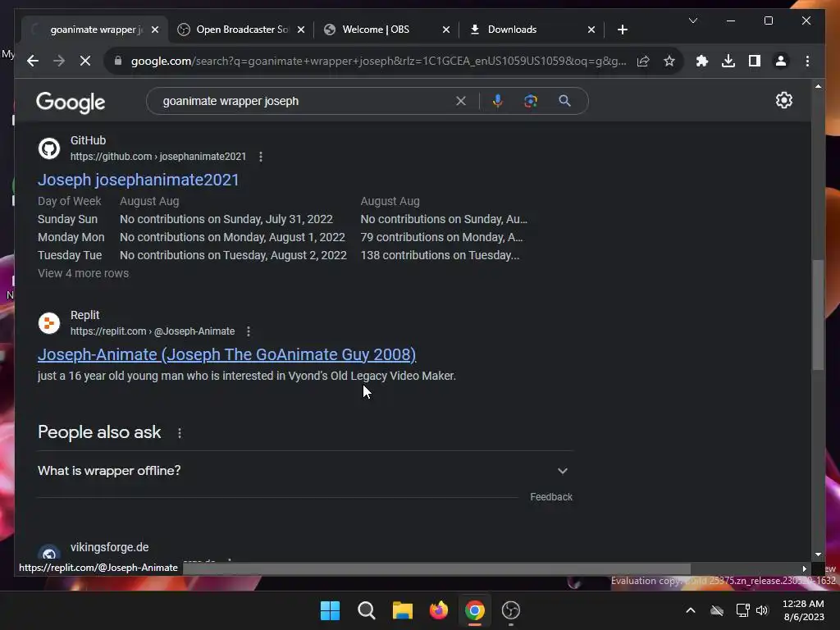Toggle Chrome side panel
840x630 pixels.
pyautogui.click(x=755, y=61)
